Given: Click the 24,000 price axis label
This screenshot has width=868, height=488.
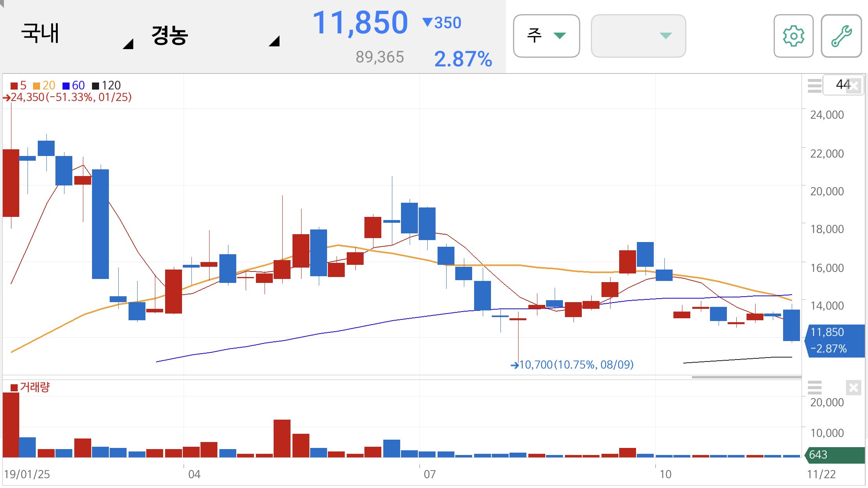Looking at the screenshot, I should 827,115.
